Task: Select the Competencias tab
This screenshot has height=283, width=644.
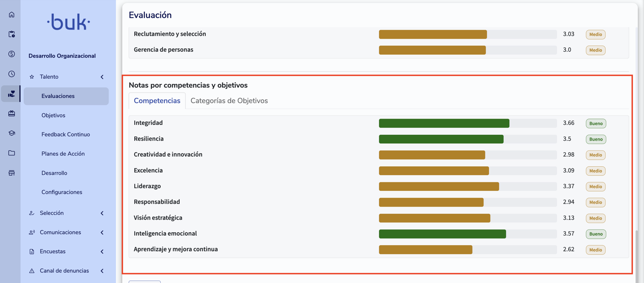Action: tap(157, 101)
